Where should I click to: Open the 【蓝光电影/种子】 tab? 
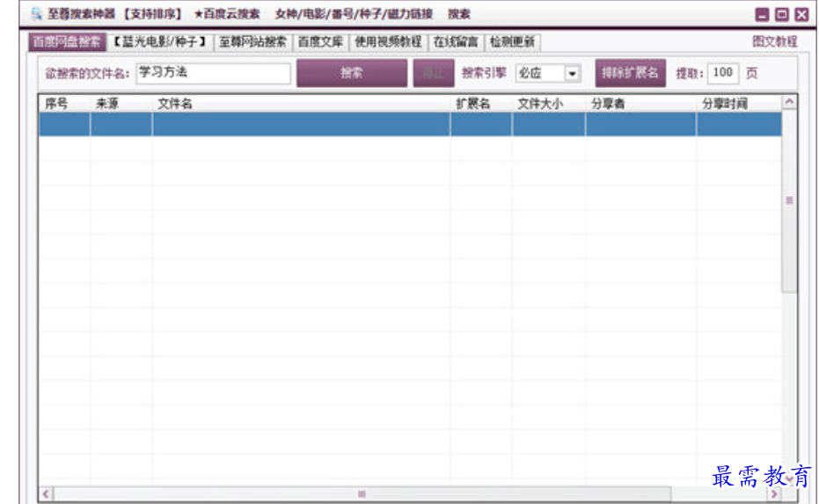[x=159, y=42]
